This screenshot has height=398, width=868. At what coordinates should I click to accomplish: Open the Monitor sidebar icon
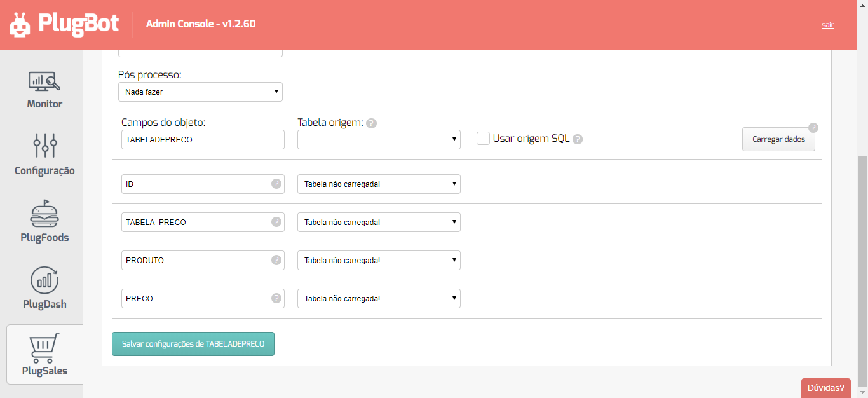tap(44, 81)
